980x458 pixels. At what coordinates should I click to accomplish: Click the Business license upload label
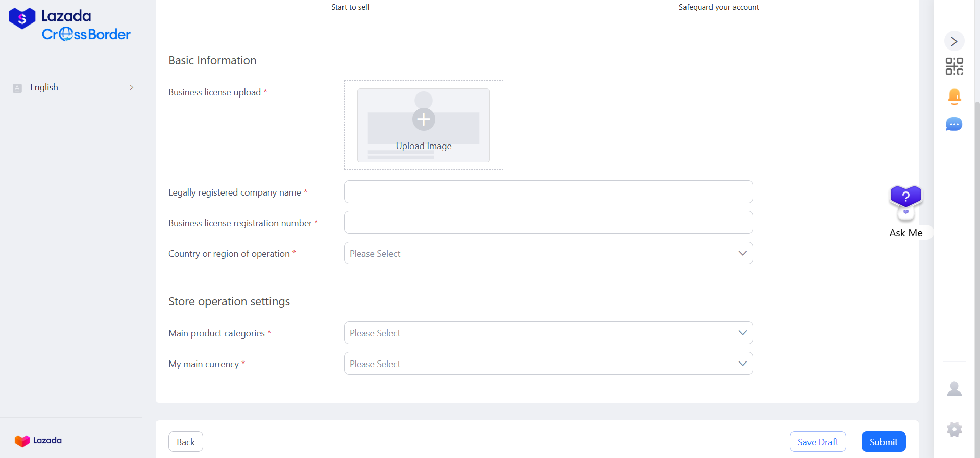(215, 92)
